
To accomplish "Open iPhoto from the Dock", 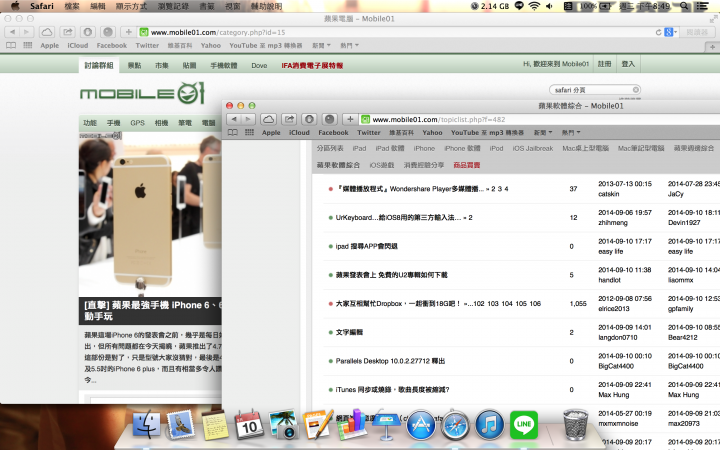I will pyautogui.click(x=283, y=425).
